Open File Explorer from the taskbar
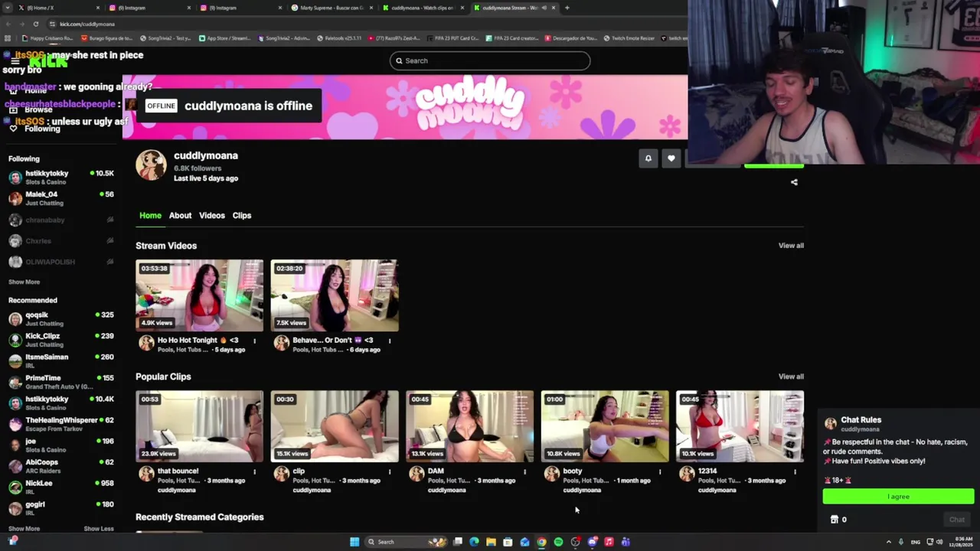Screen dimensions: 980x551 pos(491,542)
